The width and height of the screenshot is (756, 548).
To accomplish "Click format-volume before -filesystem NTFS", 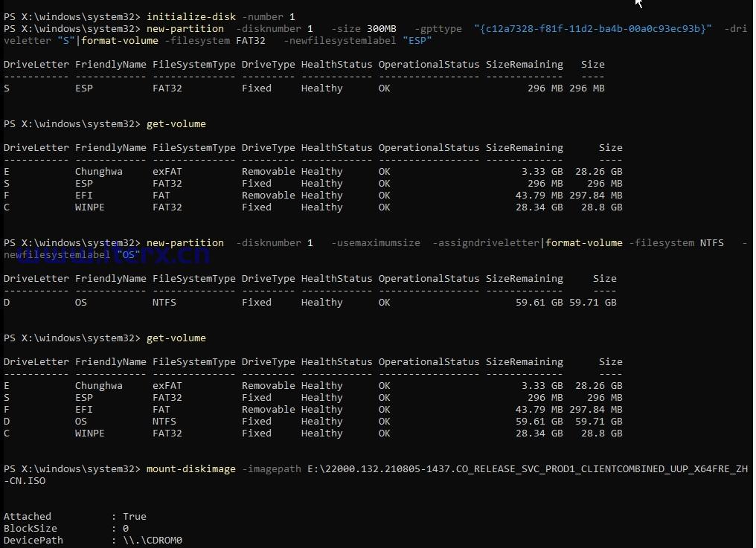I will pos(584,243).
